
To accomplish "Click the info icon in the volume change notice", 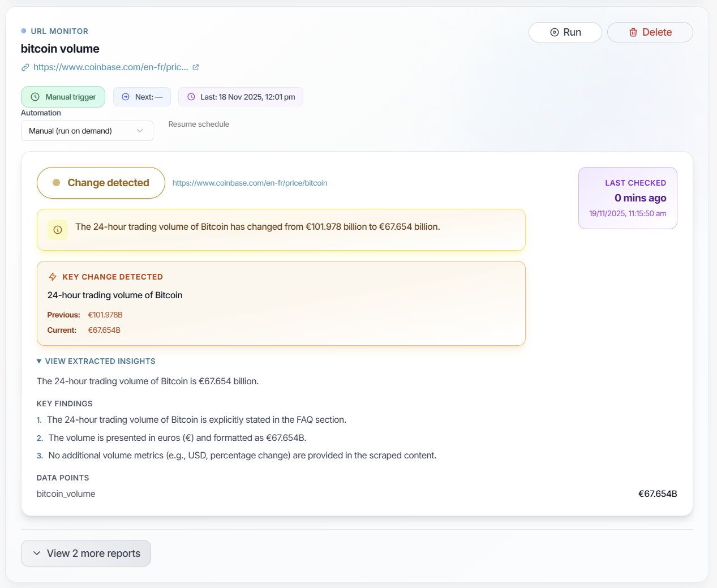I will pyautogui.click(x=57, y=229).
